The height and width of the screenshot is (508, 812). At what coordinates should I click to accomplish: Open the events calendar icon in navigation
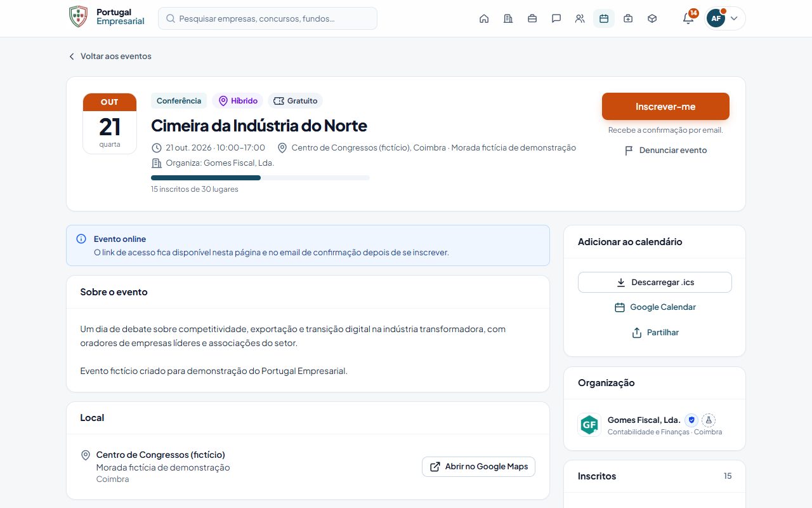click(x=604, y=18)
